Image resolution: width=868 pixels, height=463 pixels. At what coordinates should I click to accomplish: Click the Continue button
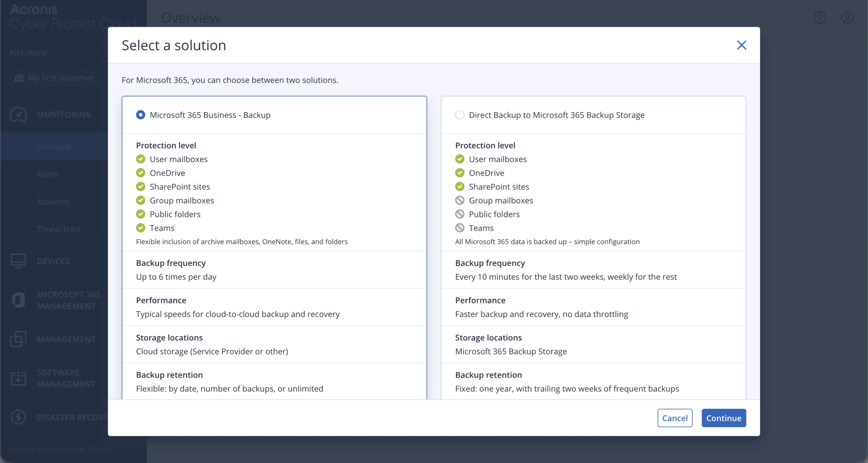pyautogui.click(x=724, y=418)
